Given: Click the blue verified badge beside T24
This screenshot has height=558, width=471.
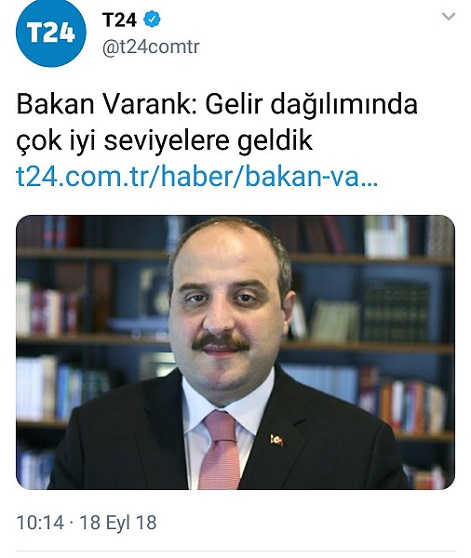Looking at the screenshot, I should pyautogui.click(x=152, y=20).
